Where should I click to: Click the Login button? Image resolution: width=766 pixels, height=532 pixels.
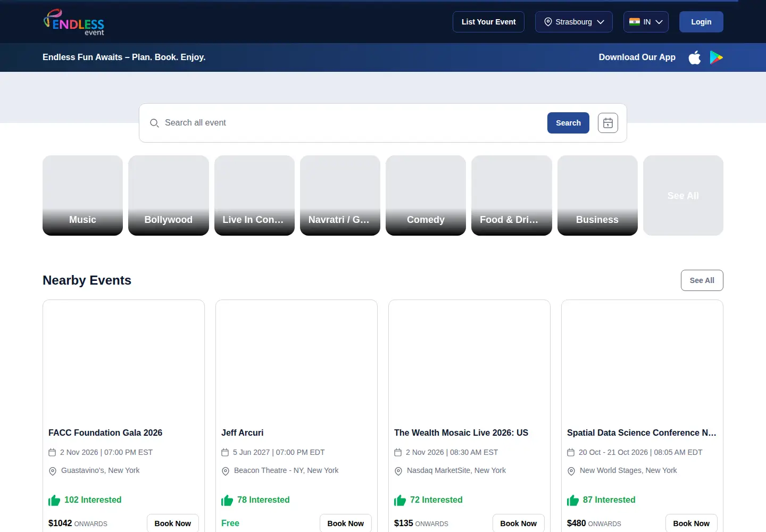(x=701, y=22)
